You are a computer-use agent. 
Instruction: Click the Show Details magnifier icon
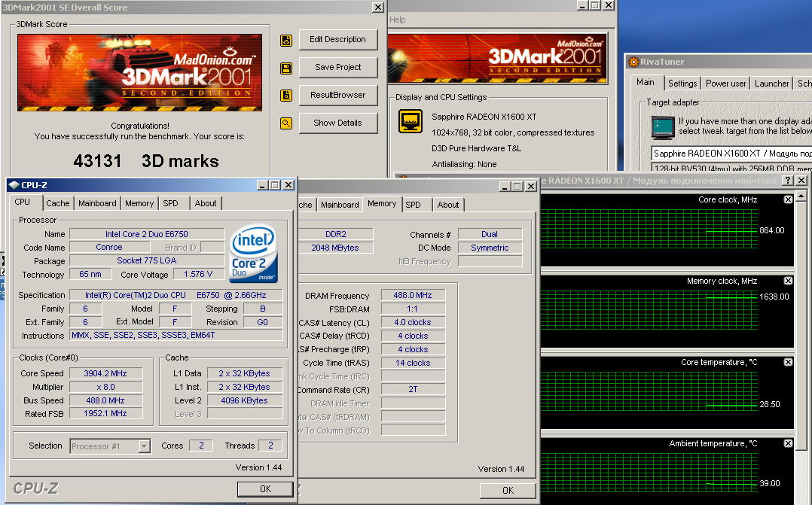pyautogui.click(x=286, y=123)
